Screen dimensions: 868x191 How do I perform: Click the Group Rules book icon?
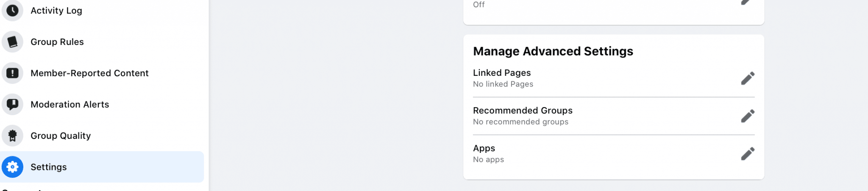click(12, 42)
